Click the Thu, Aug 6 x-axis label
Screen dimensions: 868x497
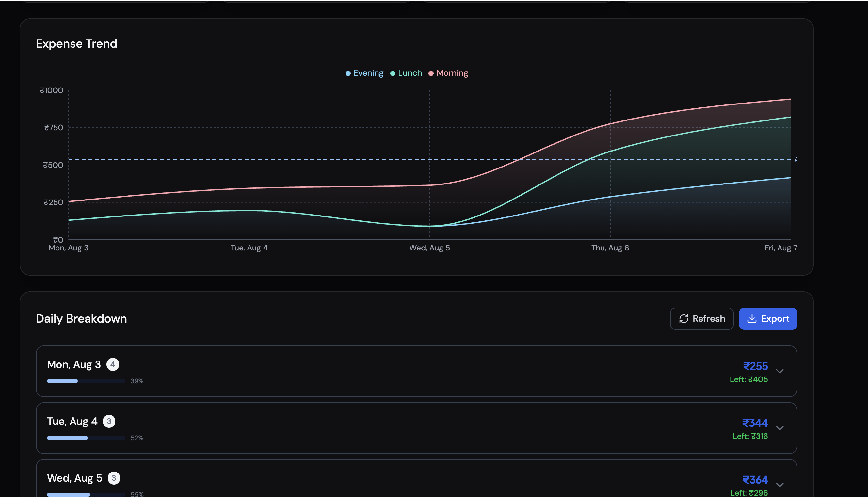[x=610, y=248]
